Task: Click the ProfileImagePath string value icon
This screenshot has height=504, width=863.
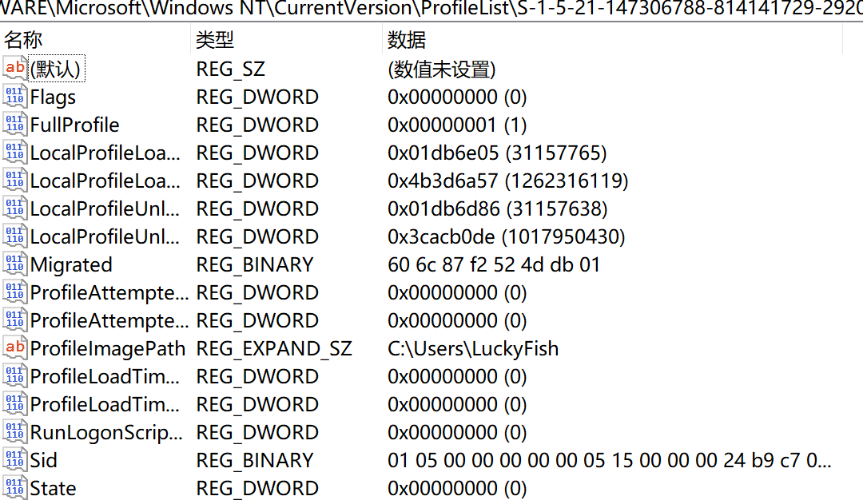Action: (14, 348)
